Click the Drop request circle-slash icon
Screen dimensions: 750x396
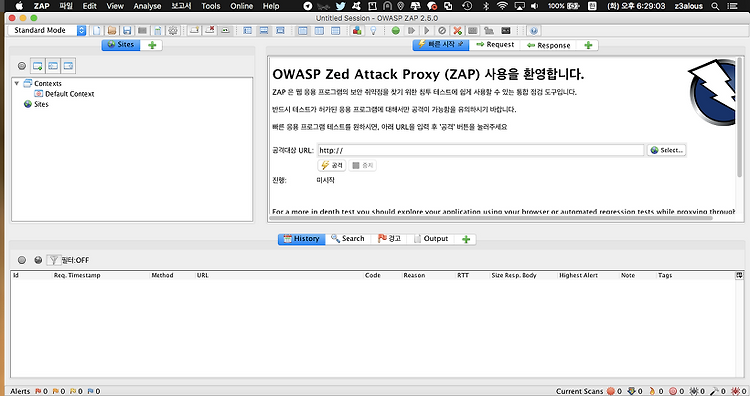point(442,31)
